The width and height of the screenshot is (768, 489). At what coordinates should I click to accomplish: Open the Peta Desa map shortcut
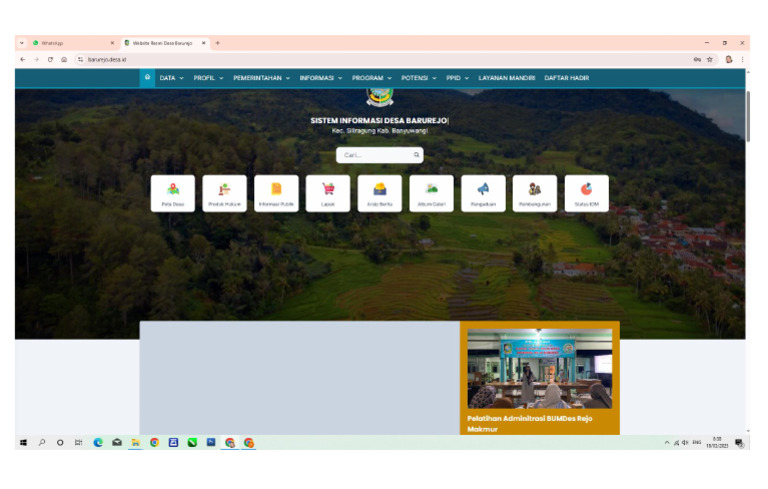tap(173, 193)
